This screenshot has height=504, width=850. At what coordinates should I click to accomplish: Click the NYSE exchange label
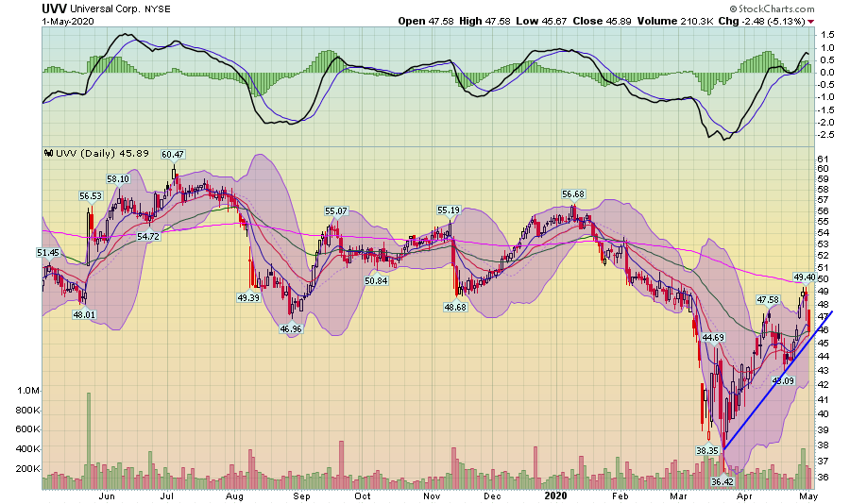click(x=157, y=9)
